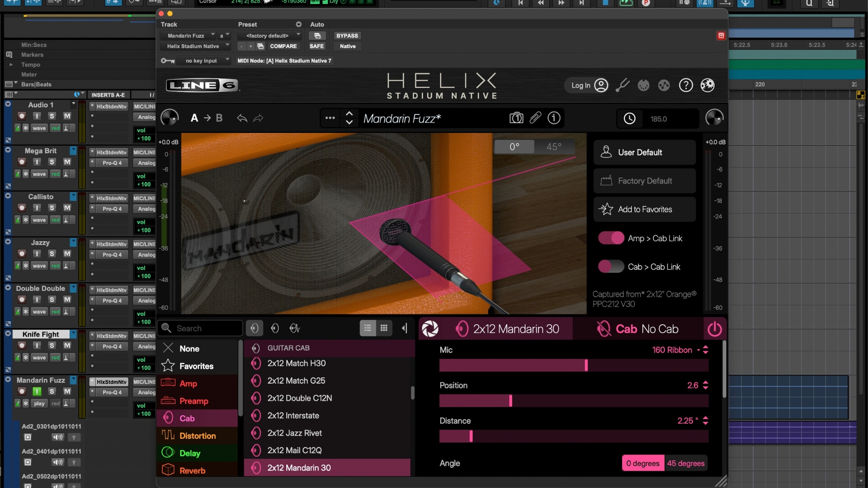Collapse the model browser panel arrow

click(x=405, y=328)
